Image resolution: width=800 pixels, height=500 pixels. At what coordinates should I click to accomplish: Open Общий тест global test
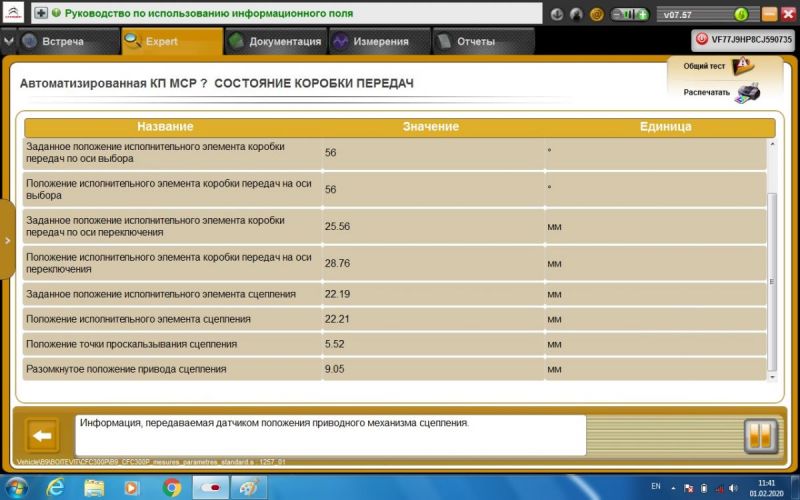[x=742, y=66]
